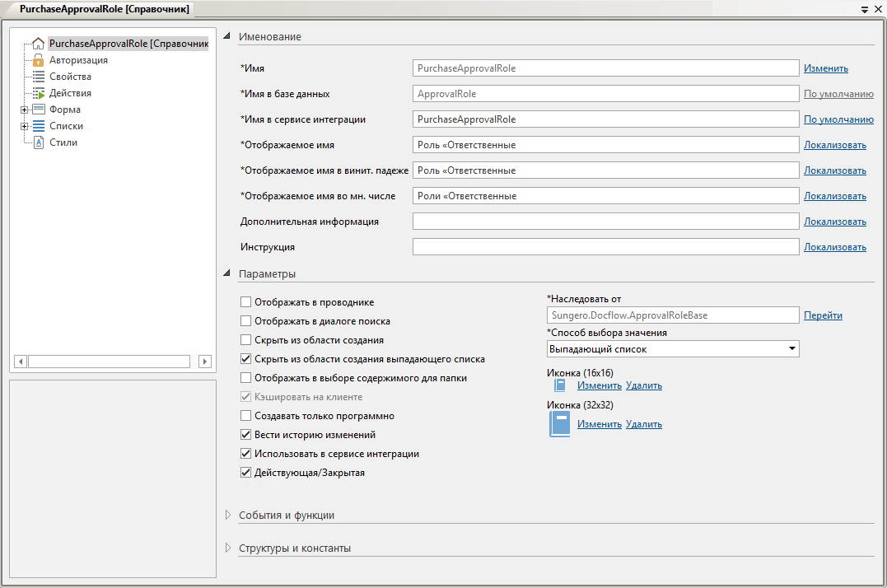
Task: Click the list icon beside Свойства
Action: coord(38,77)
